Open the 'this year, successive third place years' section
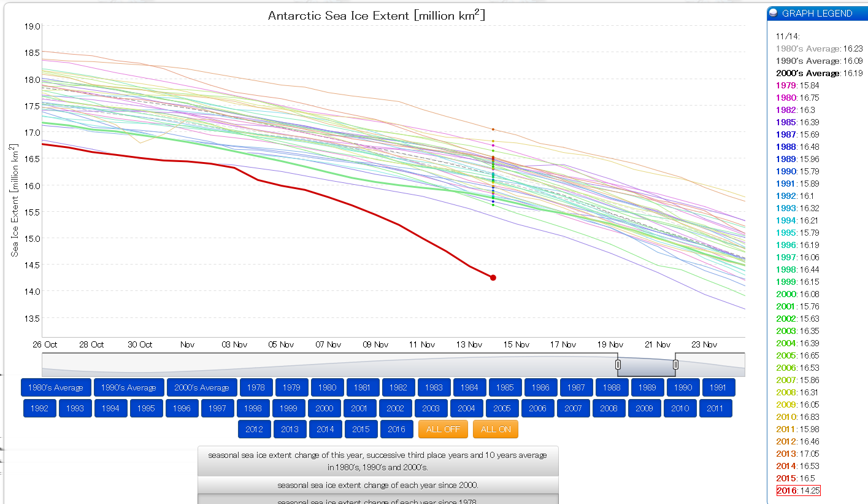This screenshot has width=868, height=504. (378, 461)
